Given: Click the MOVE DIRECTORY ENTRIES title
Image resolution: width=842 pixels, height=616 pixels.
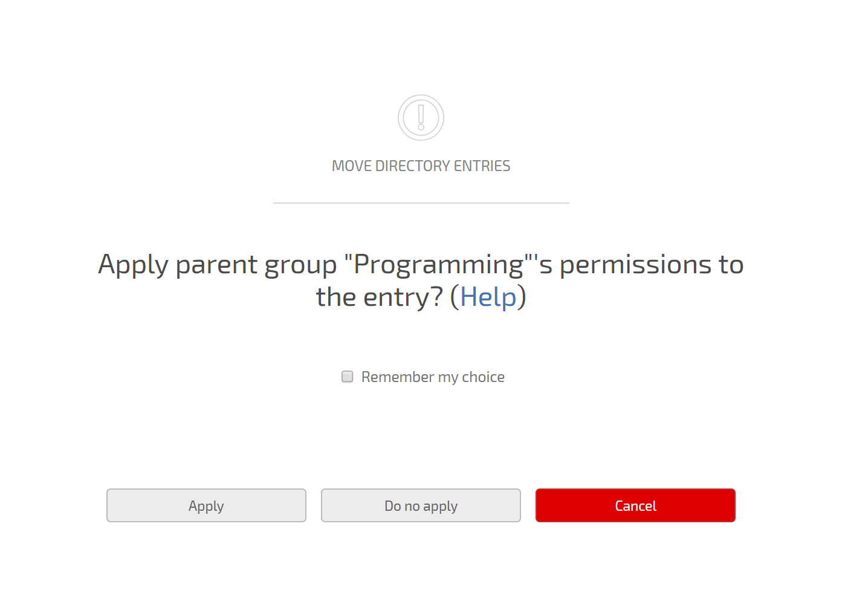Looking at the screenshot, I should click(x=421, y=166).
